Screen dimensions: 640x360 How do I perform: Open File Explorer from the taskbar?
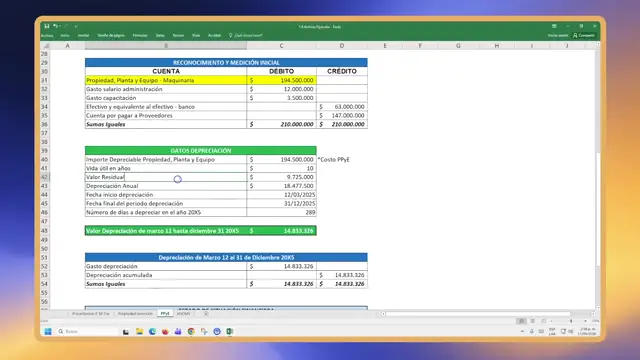[x=139, y=331]
